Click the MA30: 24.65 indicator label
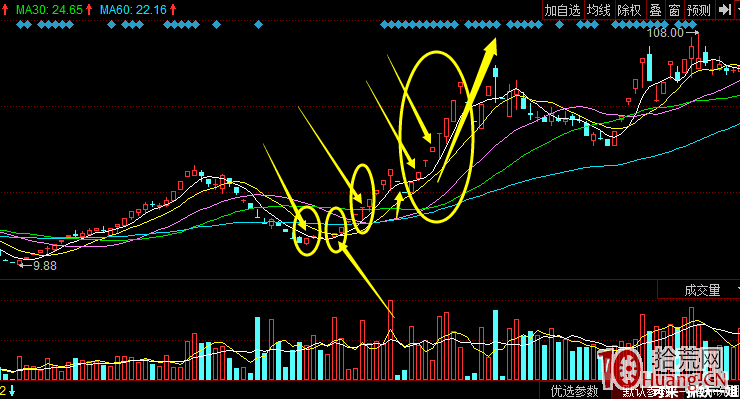 click(x=49, y=9)
